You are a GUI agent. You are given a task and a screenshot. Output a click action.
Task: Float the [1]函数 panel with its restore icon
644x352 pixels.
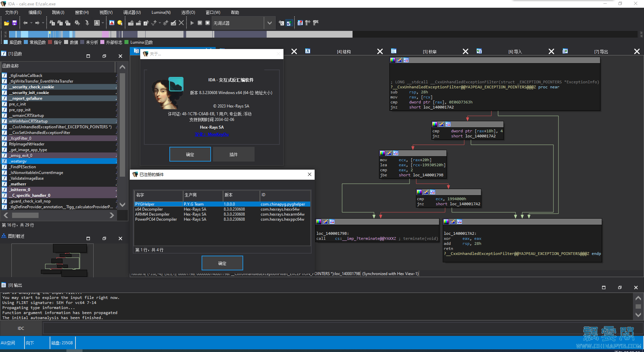[x=104, y=56]
